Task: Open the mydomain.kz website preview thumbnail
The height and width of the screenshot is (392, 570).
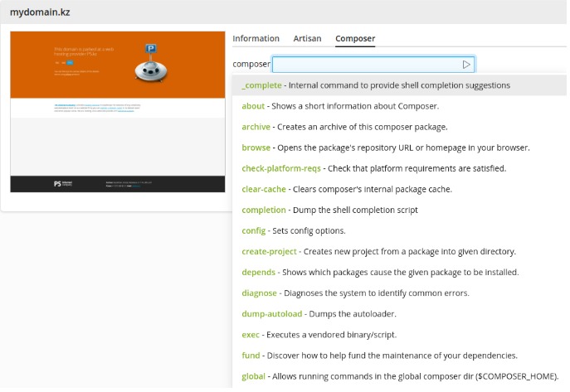Action: (118, 112)
